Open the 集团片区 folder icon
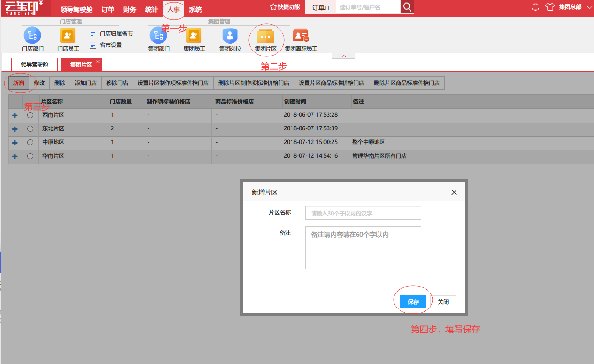This screenshot has width=594, height=364. point(266,36)
